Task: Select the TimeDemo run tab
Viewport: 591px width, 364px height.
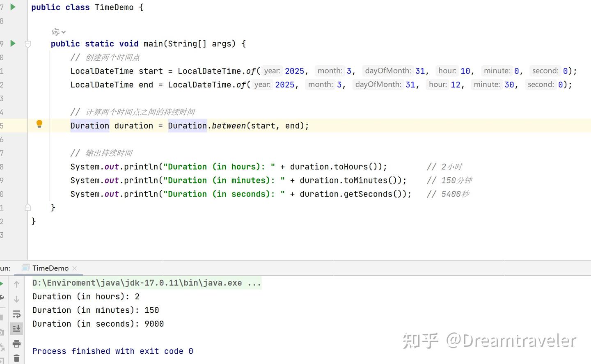Action: pyautogui.click(x=50, y=268)
